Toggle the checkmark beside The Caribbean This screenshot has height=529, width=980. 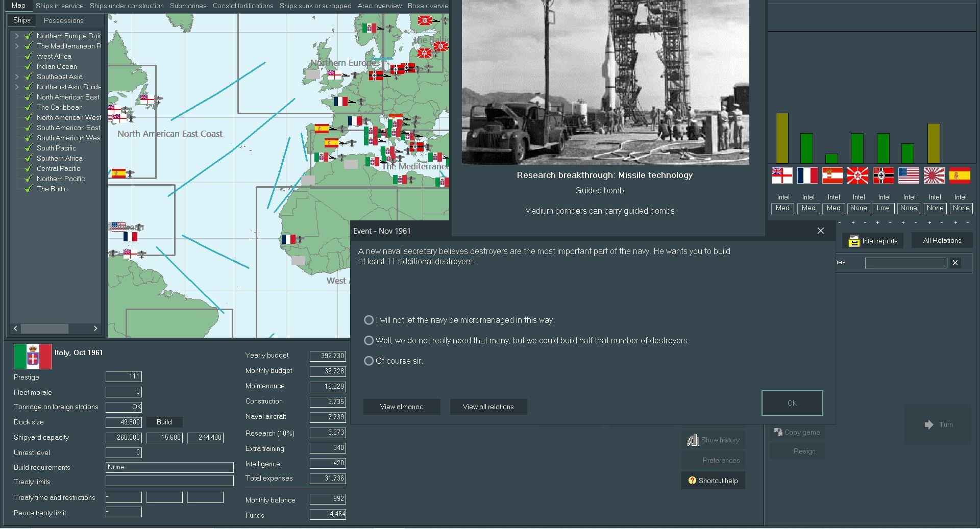click(x=29, y=107)
